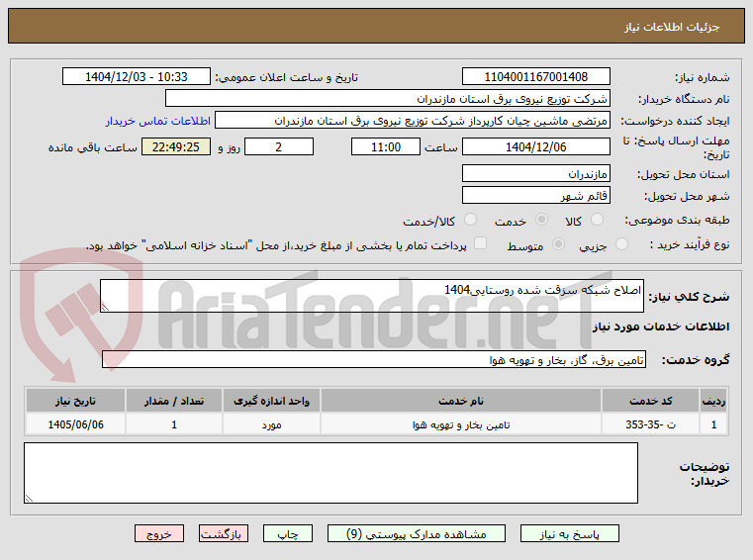Click service code cell ت -35-353
Image resolution: width=753 pixels, height=560 pixels.
pyautogui.click(x=650, y=424)
